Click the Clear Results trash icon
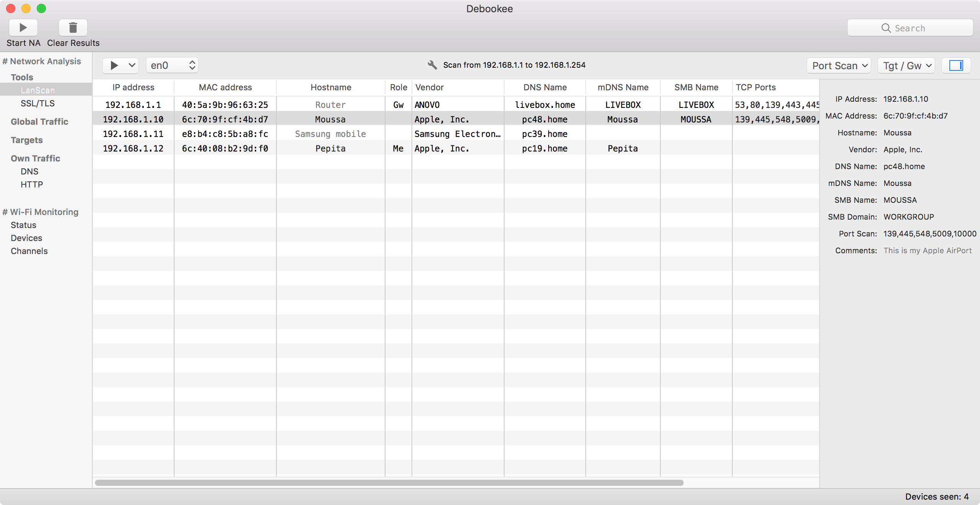Screen dimensions: 980x505 tap(73, 26)
